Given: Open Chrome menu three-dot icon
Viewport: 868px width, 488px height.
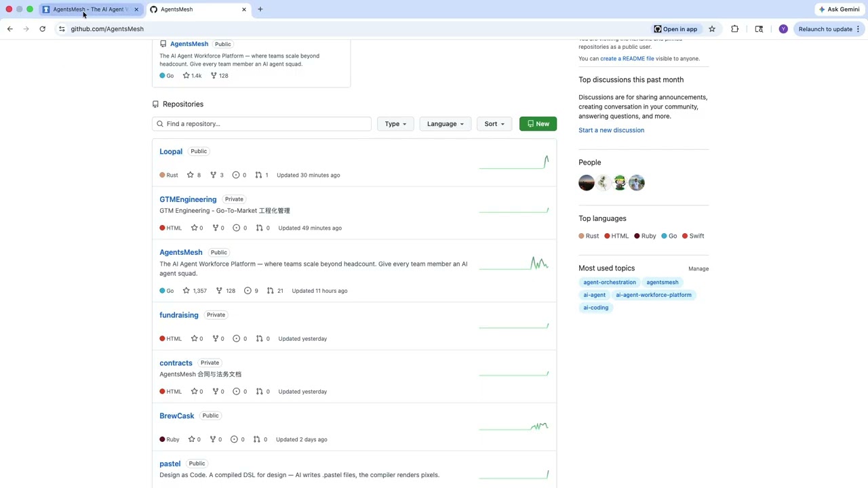Looking at the screenshot, I should (858, 29).
